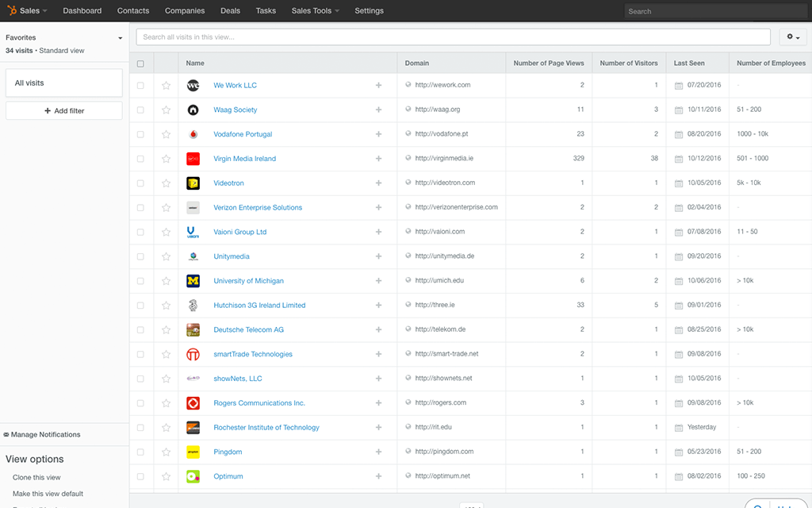Check the We Work LLC row checkbox
Screen dimensions: 812x508
[140, 86]
